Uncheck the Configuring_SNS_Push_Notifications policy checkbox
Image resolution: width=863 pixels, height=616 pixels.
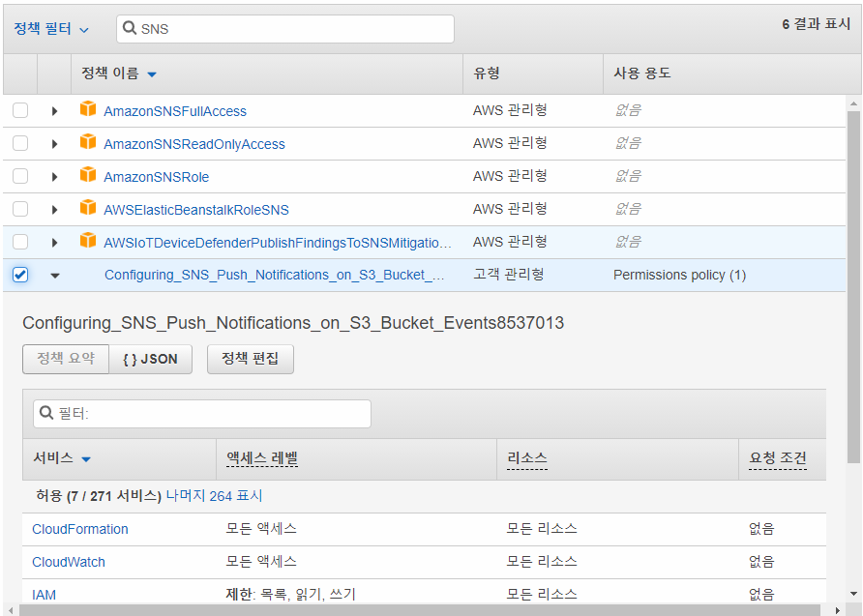(20, 275)
